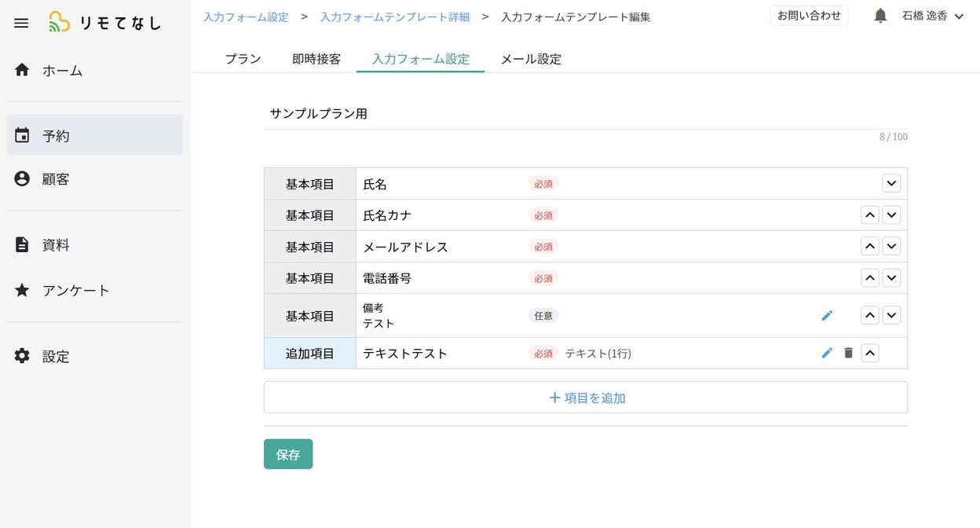Screen dimensions: 980x528
Task: Open アンケート from the sidebar
Action: pyautogui.click(x=75, y=291)
